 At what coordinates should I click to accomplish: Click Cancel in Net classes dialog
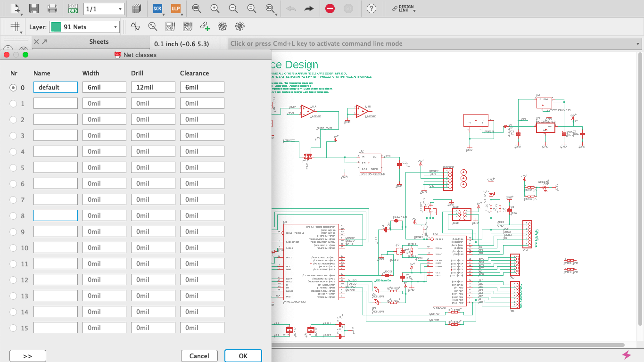pyautogui.click(x=199, y=356)
